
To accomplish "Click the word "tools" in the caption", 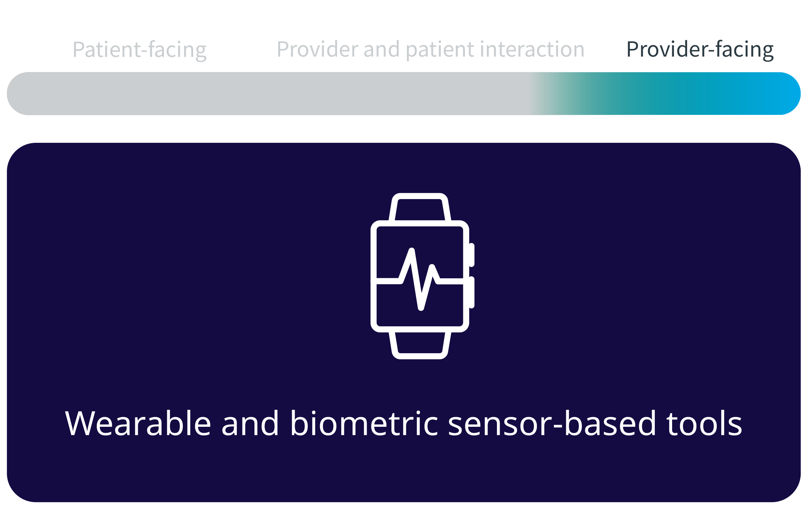I will tap(704, 423).
